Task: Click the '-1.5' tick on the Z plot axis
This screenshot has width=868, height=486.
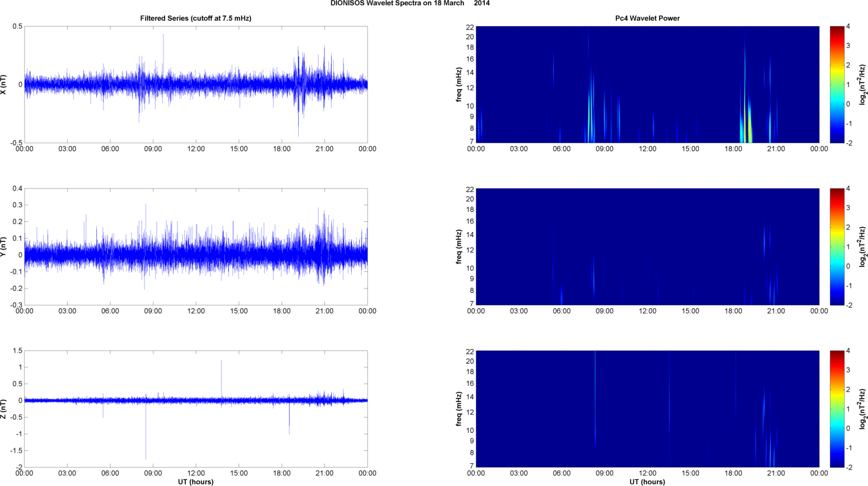Action: pos(16,451)
